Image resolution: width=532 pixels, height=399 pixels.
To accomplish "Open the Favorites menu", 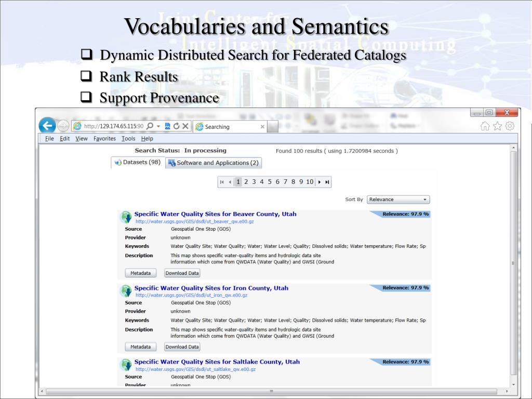I will (x=104, y=138).
